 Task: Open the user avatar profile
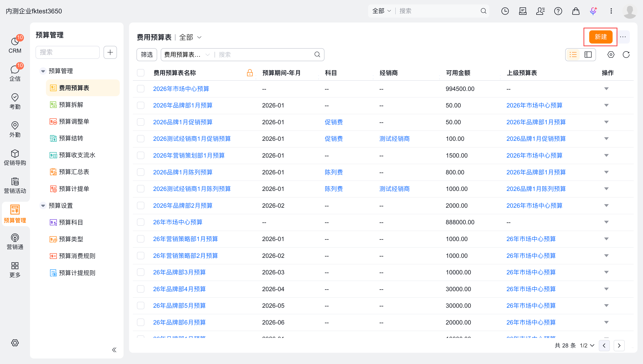[x=630, y=11]
